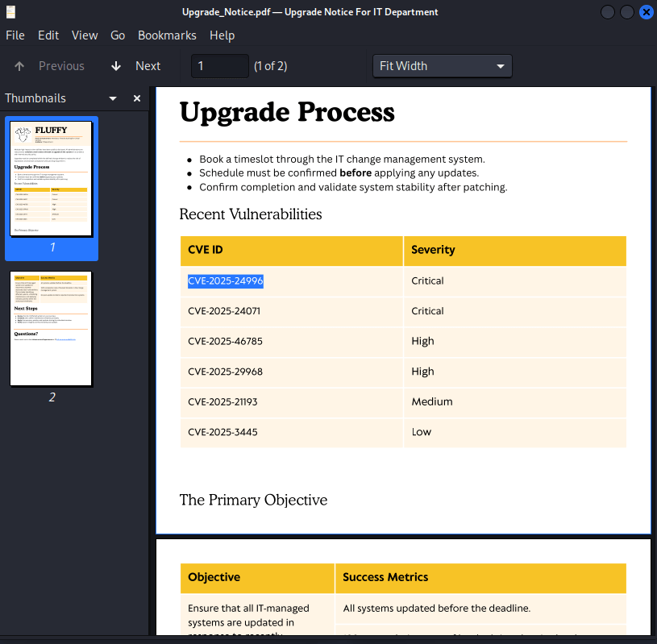Select the page 1 thumbnail
Viewport: 657px width, 644px height.
point(51,179)
